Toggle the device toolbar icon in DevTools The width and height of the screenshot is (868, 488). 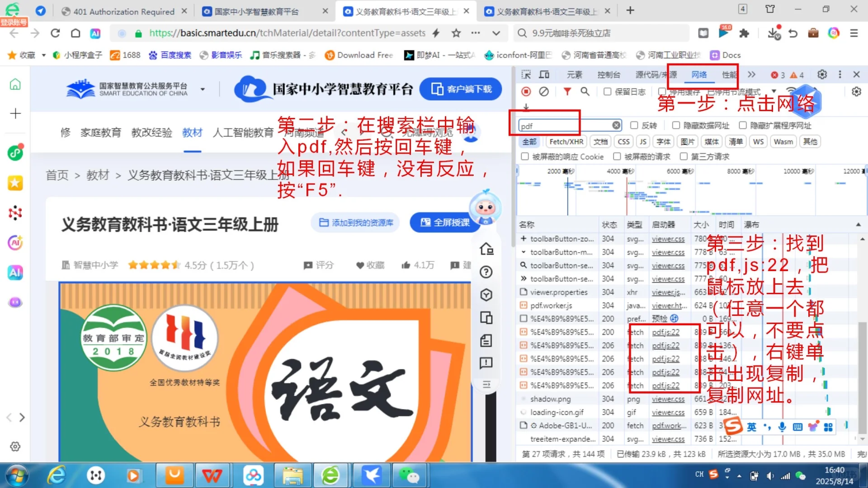[x=544, y=75]
